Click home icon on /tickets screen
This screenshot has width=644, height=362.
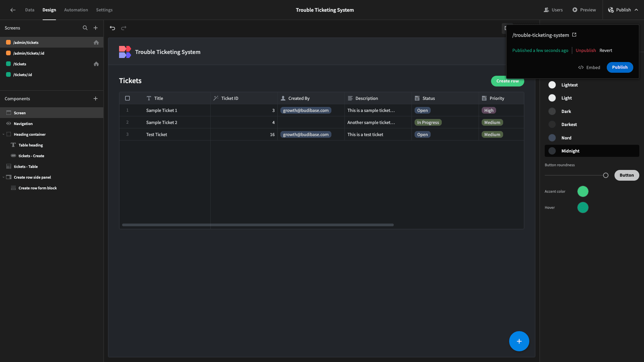96,64
